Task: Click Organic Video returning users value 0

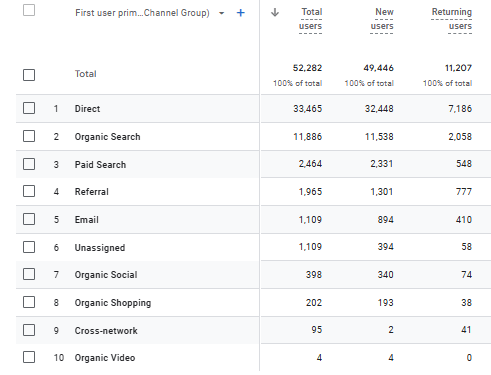Action: click(x=469, y=358)
